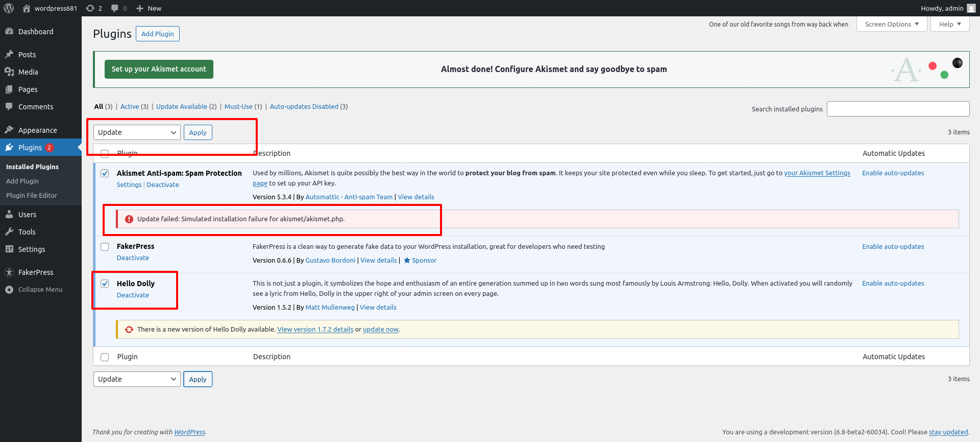Filter by Active plugins

(x=130, y=106)
